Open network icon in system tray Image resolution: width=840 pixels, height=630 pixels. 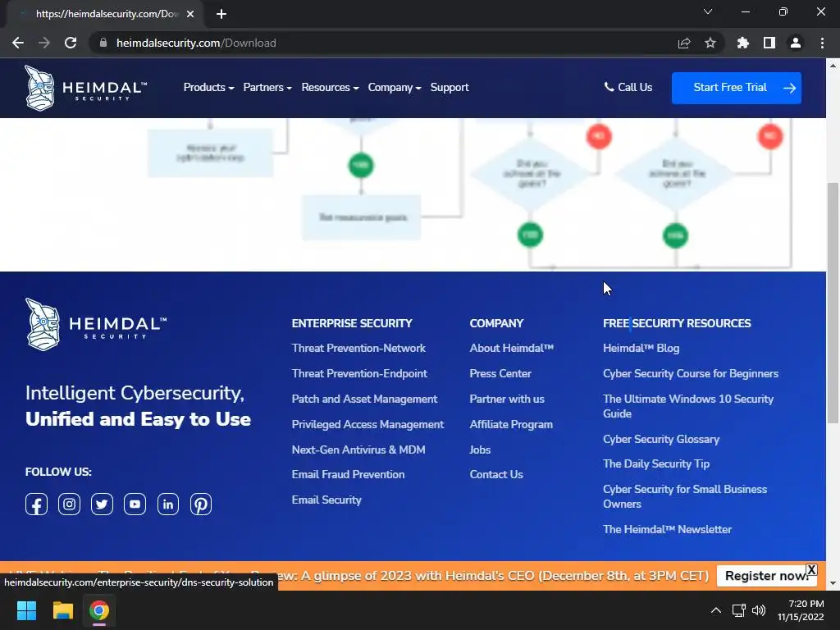pyautogui.click(x=739, y=610)
